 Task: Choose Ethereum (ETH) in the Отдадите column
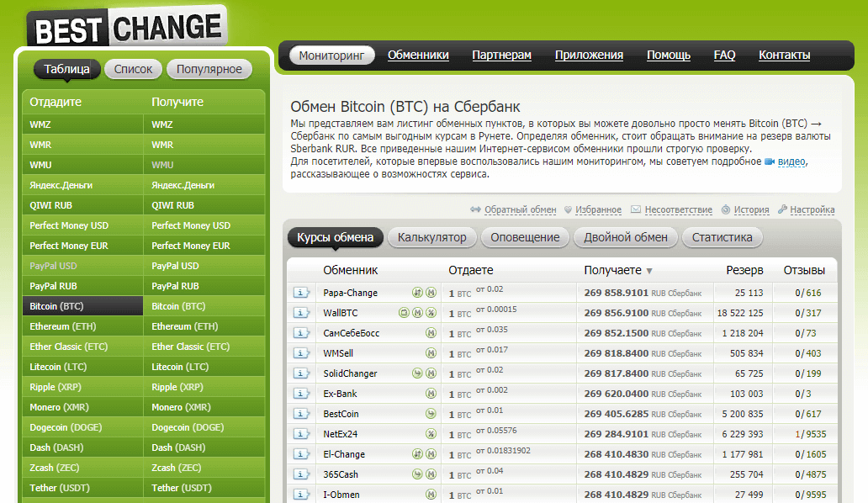[x=62, y=326]
